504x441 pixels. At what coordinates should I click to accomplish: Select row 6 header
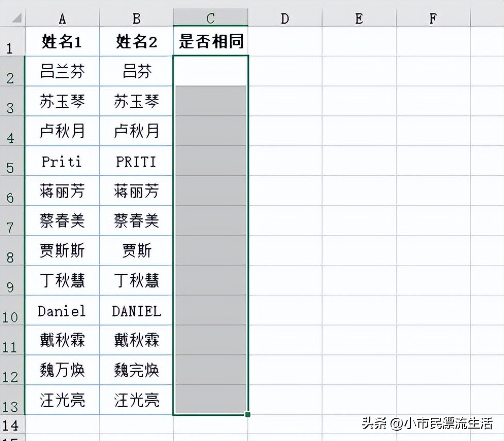[12, 191]
